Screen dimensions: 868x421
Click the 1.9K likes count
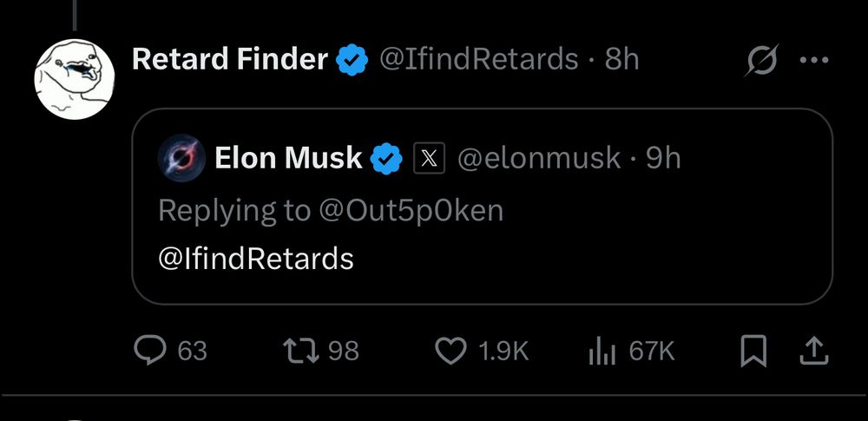click(503, 352)
